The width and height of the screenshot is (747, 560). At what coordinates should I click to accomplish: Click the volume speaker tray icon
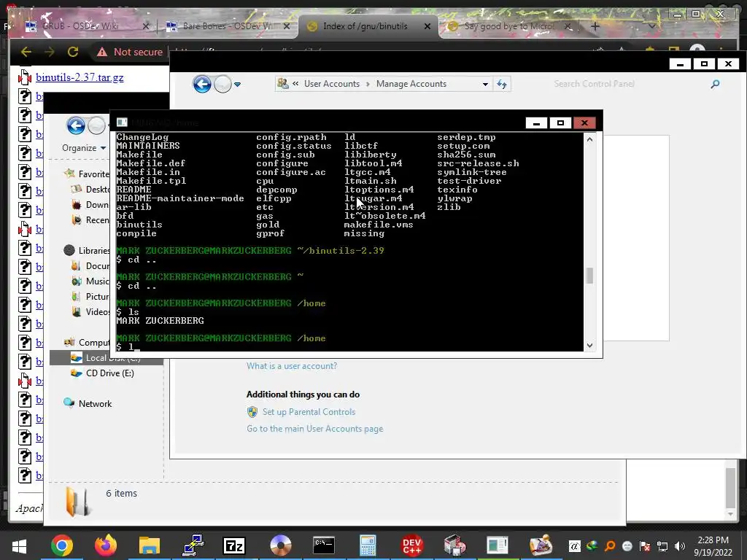point(680,546)
